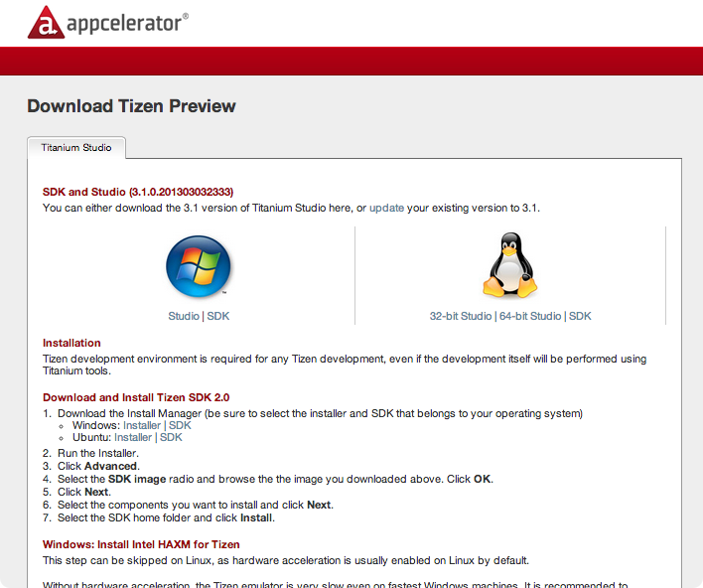This screenshot has width=703, height=588.
Task: Click step "Download the Install Manager" text
Action: (x=320, y=413)
